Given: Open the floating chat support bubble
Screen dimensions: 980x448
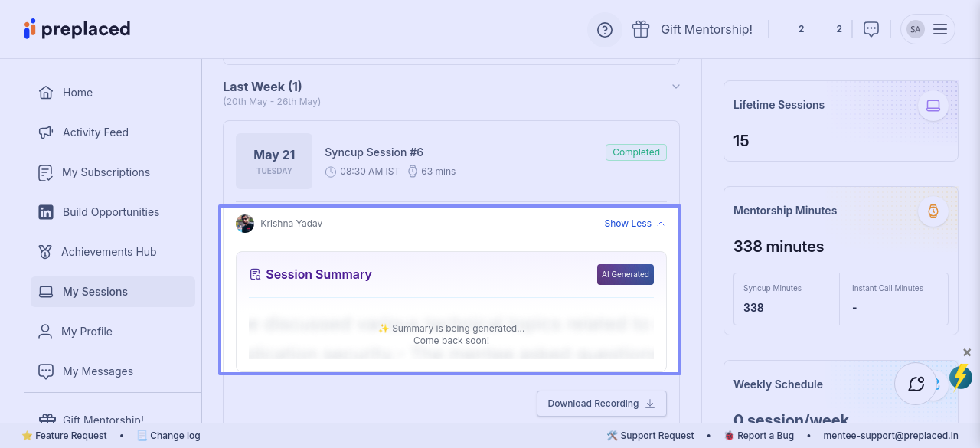Looking at the screenshot, I should point(916,384).
